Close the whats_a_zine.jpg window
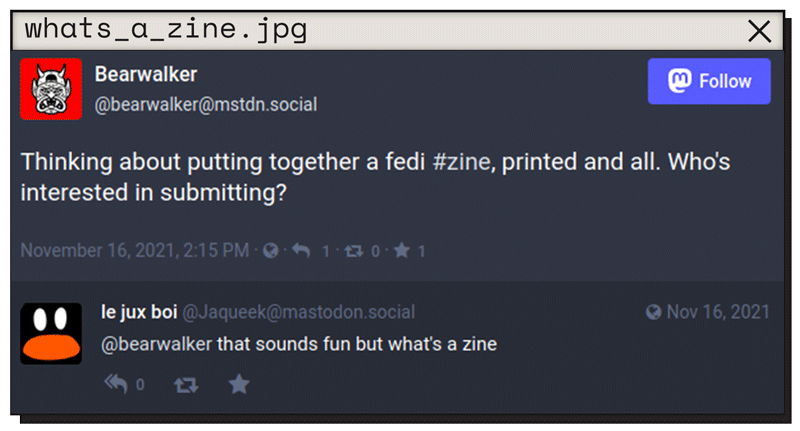 (x=759, y=31)
